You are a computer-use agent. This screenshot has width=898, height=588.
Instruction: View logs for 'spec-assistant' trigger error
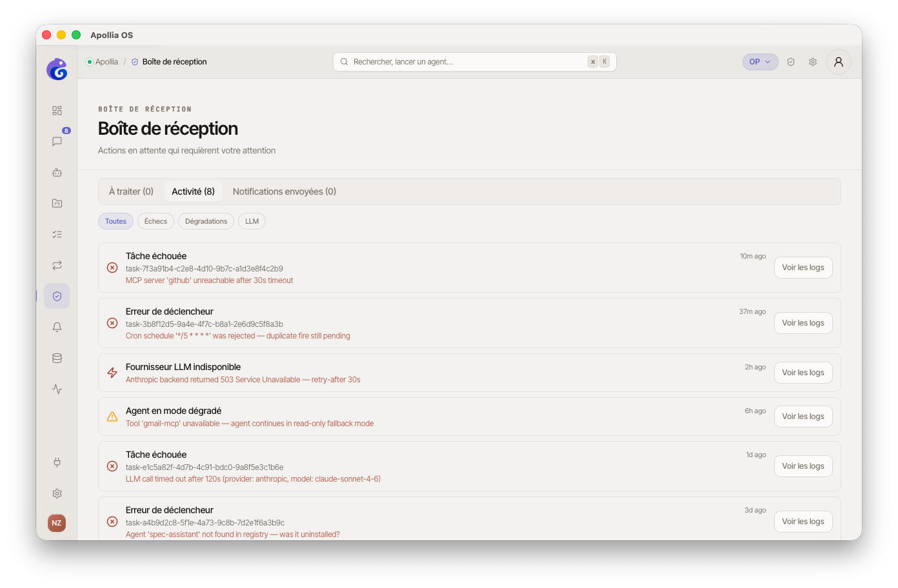tap(803, 522)
